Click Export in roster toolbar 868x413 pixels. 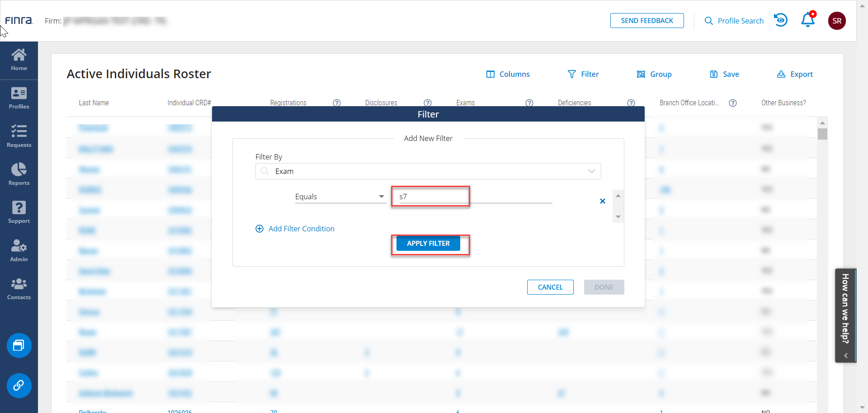point(795,74)
